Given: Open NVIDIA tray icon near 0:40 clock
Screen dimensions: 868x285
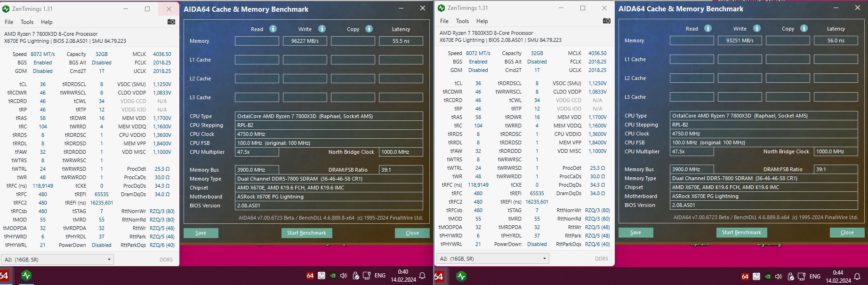Looking at the screenshot, I should point(333,276).
